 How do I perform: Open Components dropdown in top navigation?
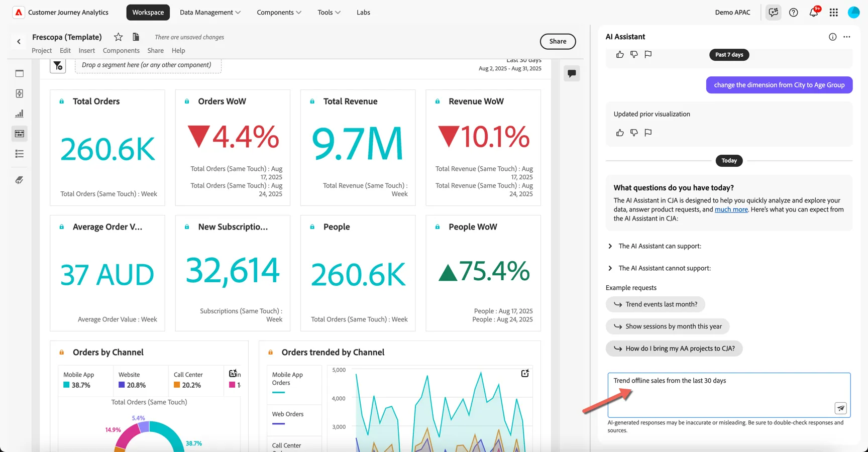coord(279,12)
